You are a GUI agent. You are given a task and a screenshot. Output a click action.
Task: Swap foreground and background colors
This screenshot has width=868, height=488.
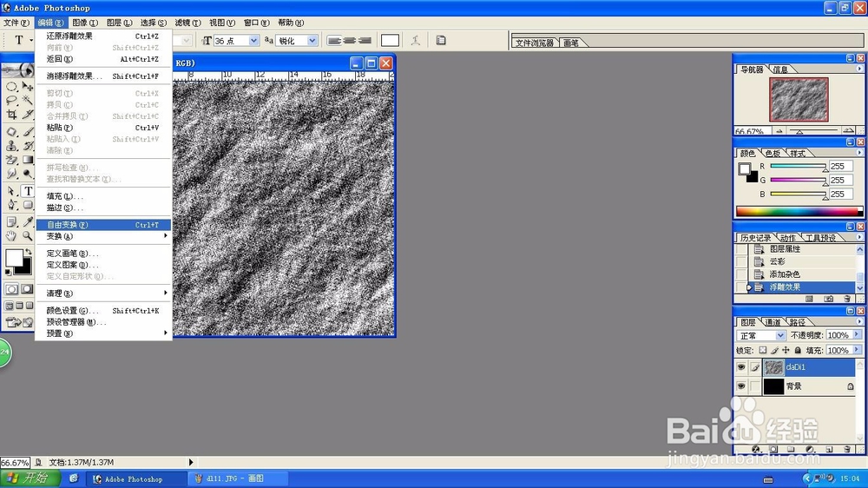point(29,252)
